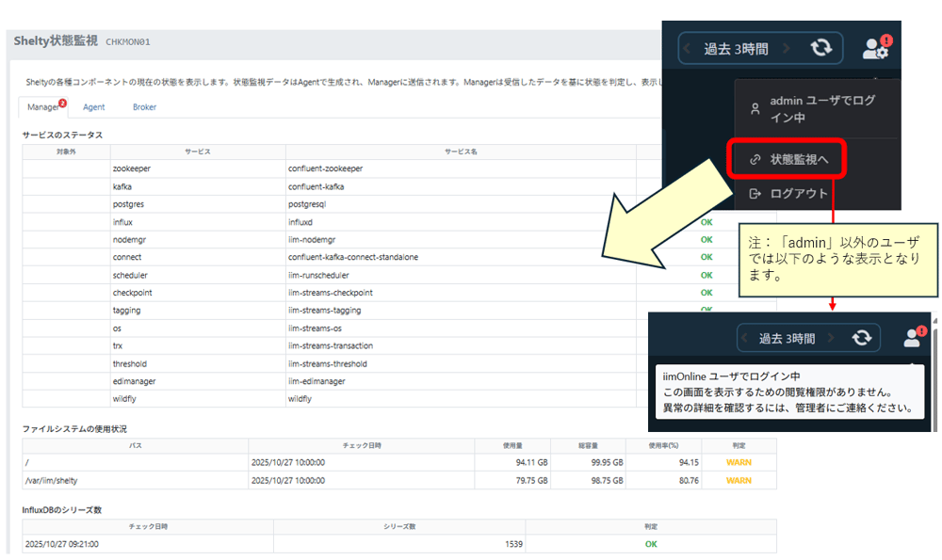This screenshot has height=560, width=942.
Task: Go to previous time range in upper toolbar
Action: coord(689,48)
